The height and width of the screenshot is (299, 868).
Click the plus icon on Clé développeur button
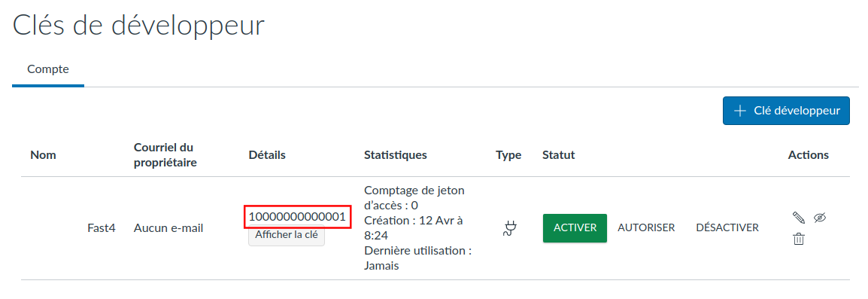point(740,111)
